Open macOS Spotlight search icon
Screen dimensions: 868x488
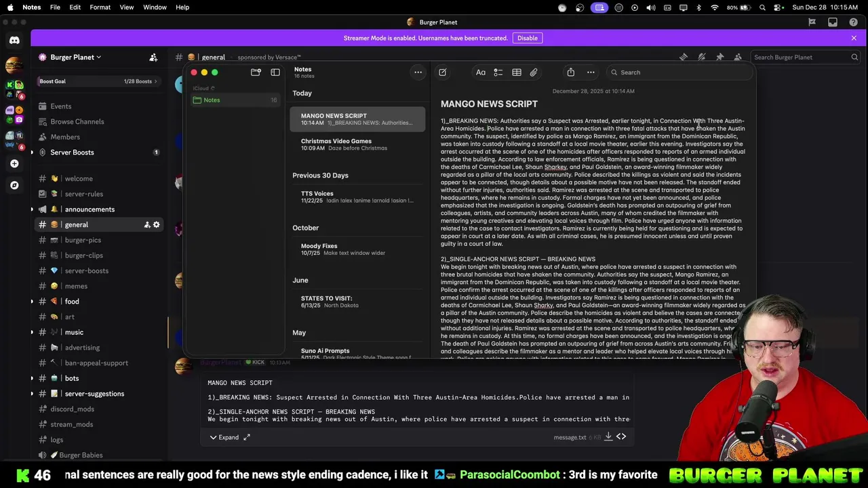point(763,7)
